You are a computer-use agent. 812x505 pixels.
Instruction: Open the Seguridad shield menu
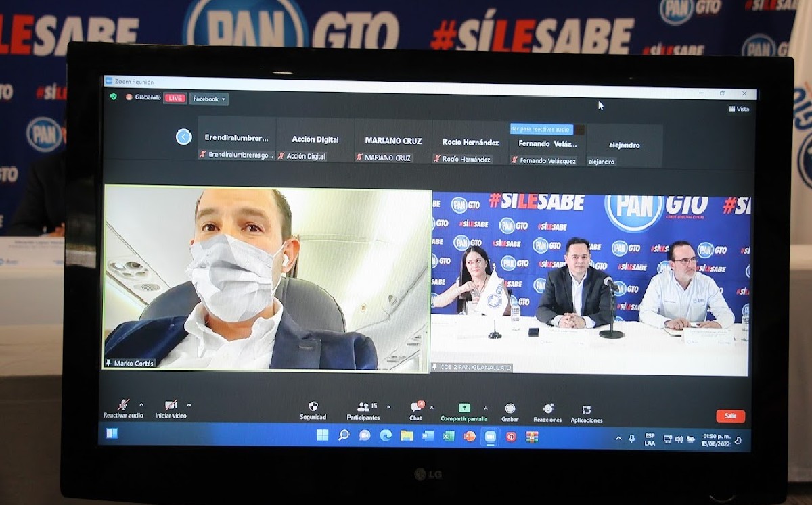click(x=313, y=410)
